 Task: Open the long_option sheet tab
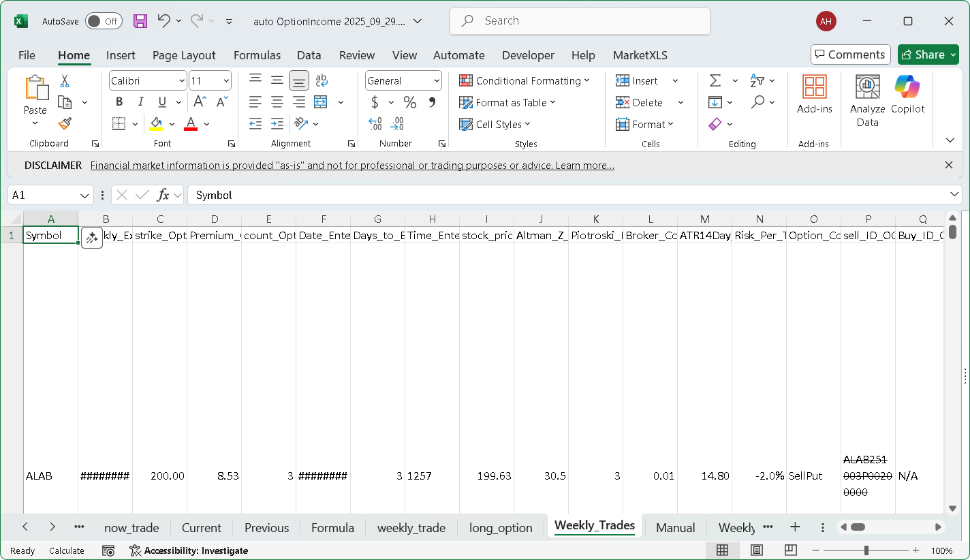coord(501,527)
